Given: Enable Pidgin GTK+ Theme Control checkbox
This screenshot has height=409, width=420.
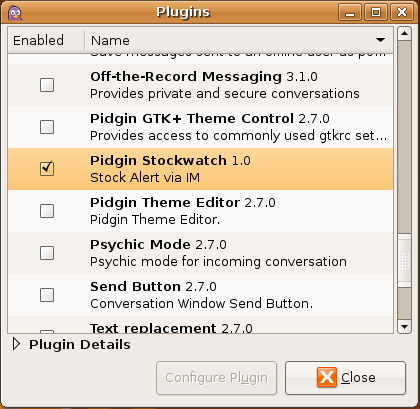Looking at the screenshot, I should click(47, 127).
